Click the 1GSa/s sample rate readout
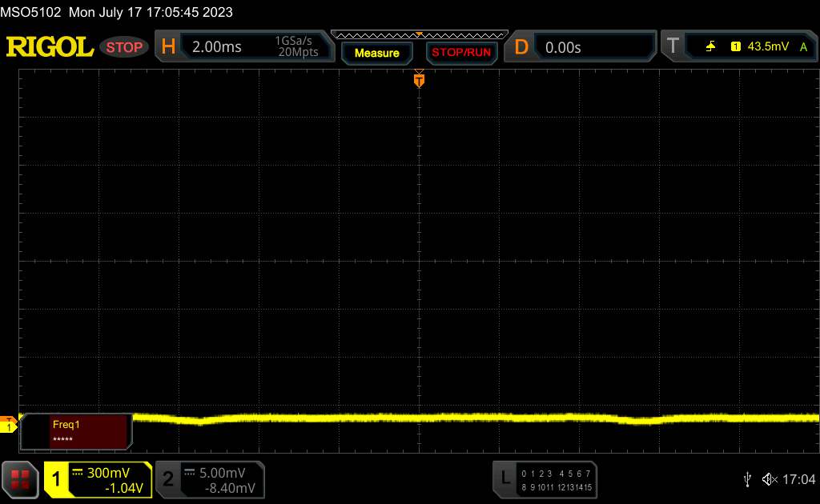 pyautogui.click(x=293, y=41)
